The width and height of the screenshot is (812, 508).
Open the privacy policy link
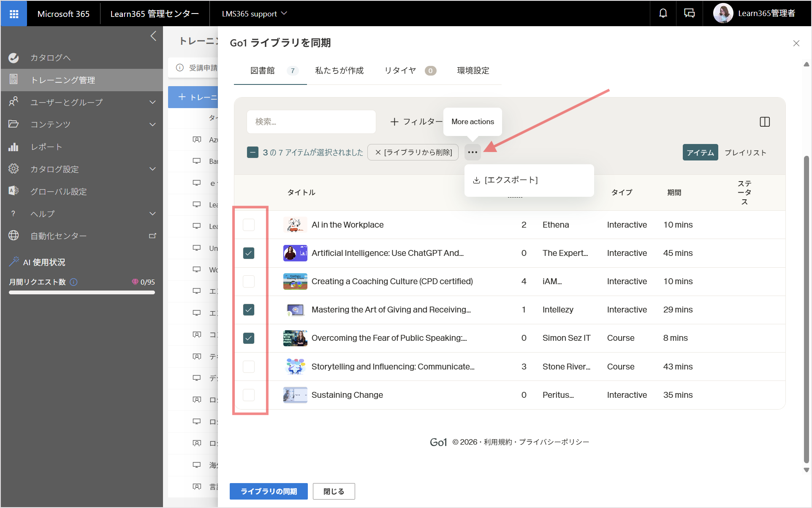(554, 442)
